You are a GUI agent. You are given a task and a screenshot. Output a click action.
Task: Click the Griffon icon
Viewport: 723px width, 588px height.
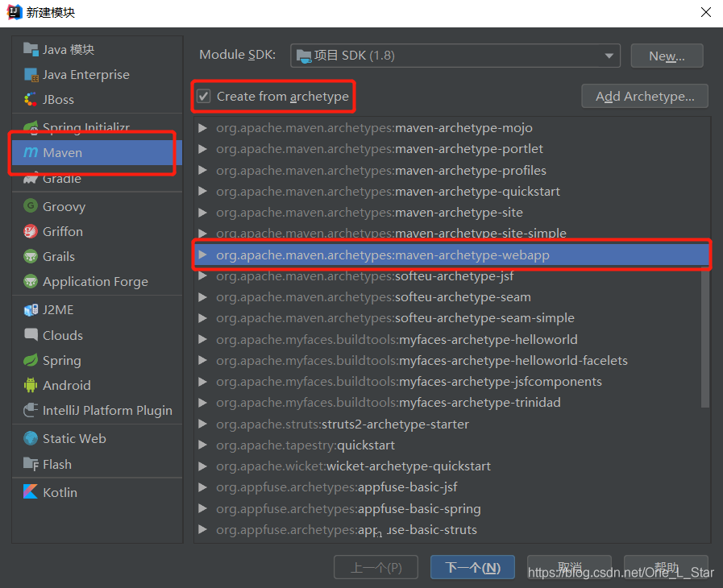pos(31,231)
